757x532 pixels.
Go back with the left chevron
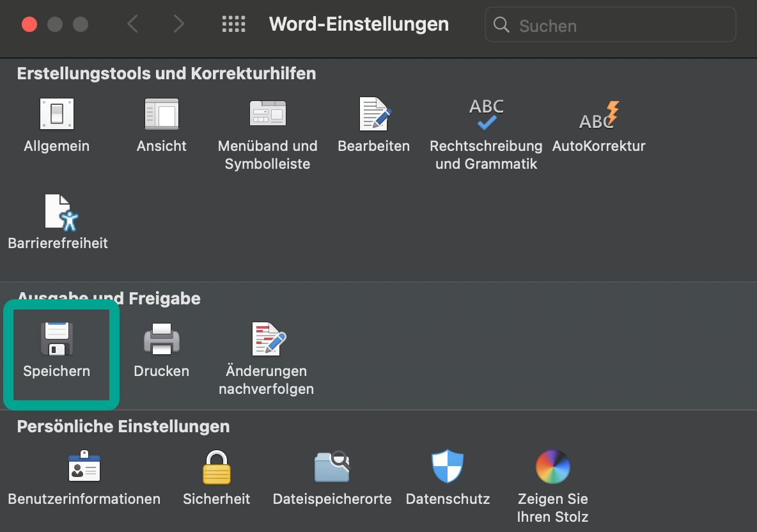(x=133, y=24)
